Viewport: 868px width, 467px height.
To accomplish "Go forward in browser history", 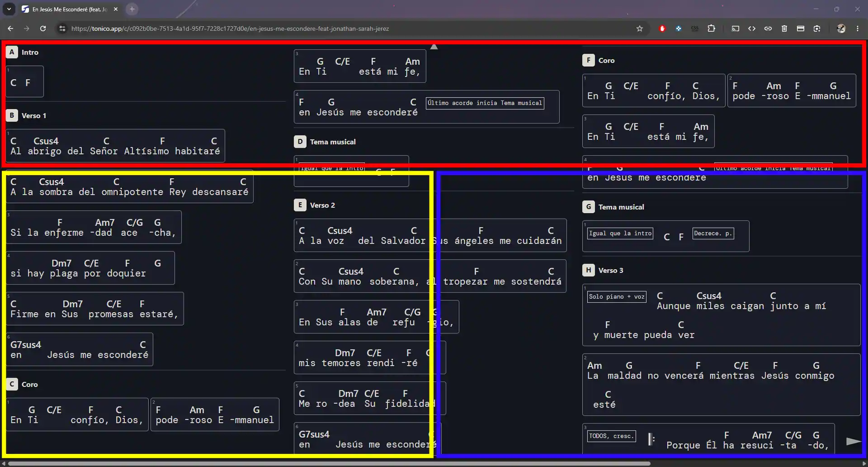I will pyautogui.click(x=26, y=29).
